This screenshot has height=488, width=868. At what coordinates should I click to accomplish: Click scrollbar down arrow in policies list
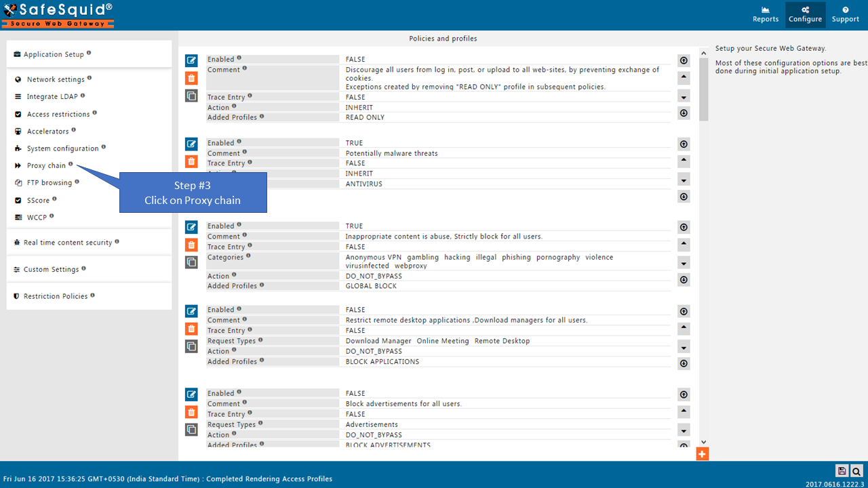coord(703,442)
